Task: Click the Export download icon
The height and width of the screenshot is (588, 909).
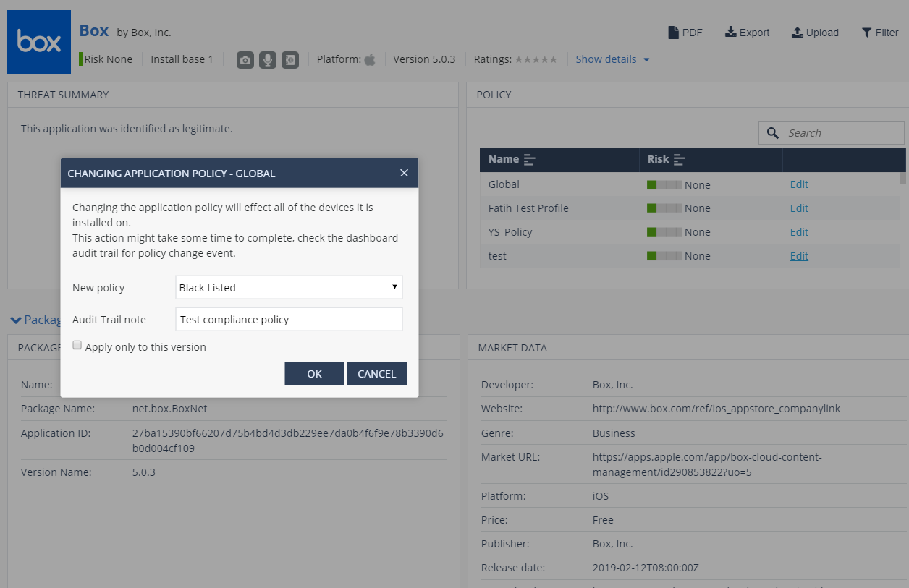Action: pyautogui.click(x=730, y=33)
